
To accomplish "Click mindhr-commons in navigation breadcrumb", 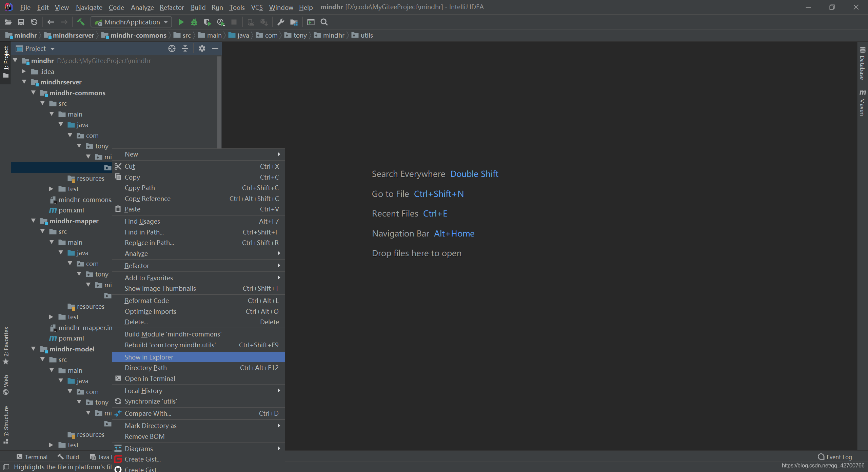I will coord(134,35).
